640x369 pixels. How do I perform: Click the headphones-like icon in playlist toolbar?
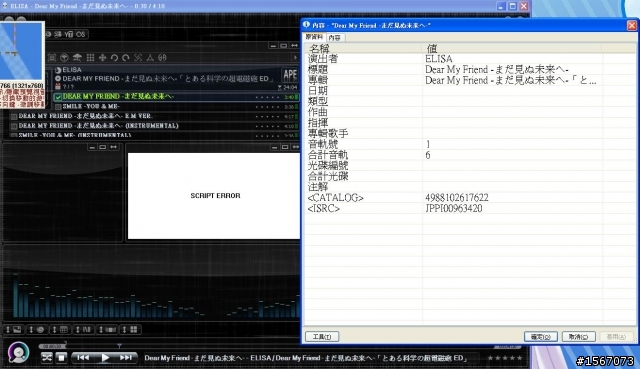pyautogui.click(x=162, y=58)
